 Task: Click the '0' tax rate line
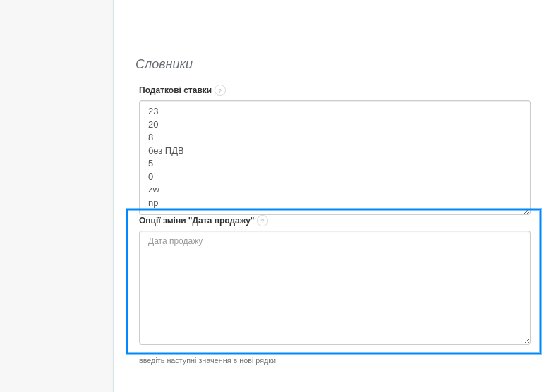coord(151,177)
